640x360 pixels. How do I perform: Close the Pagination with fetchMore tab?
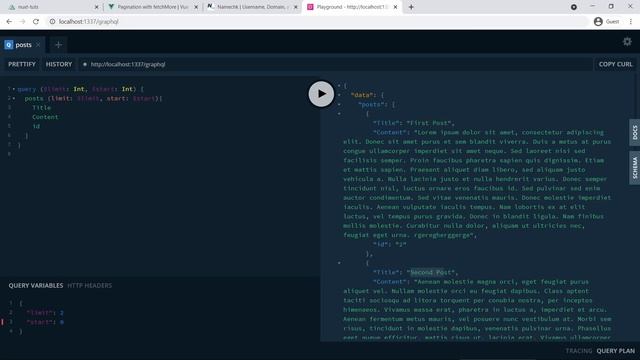[196, 7]
